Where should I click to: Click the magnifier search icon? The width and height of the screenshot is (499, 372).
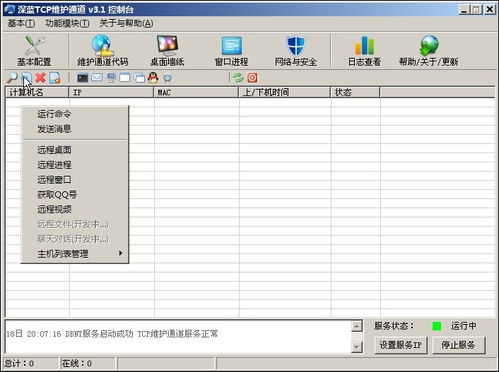12,78
